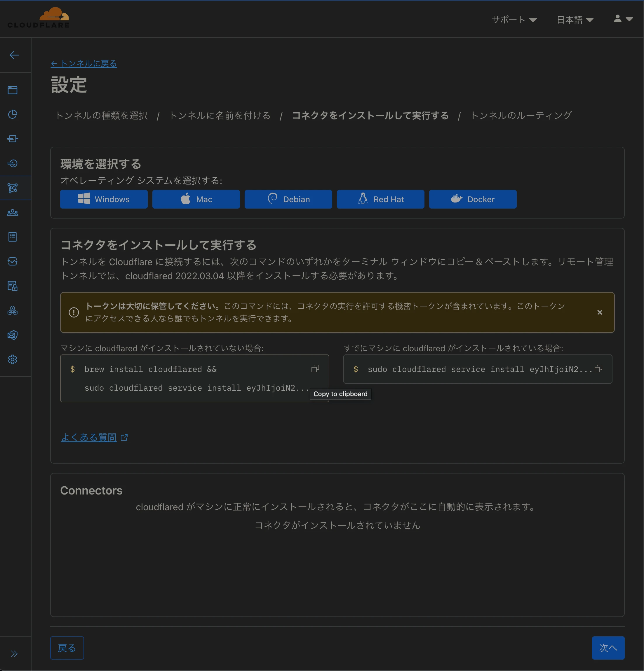
Task: Open the window-shaped sidebar icon
Action: coord(13,90)
